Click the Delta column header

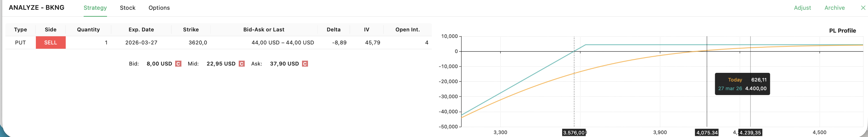point(333,30)
